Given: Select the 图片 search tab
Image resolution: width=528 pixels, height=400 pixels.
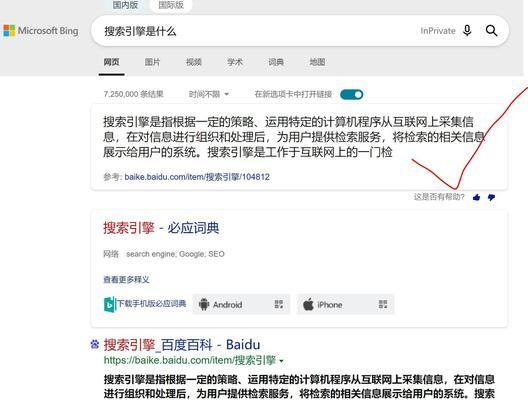Looking at the screenshot, I should tap(153, 62).
